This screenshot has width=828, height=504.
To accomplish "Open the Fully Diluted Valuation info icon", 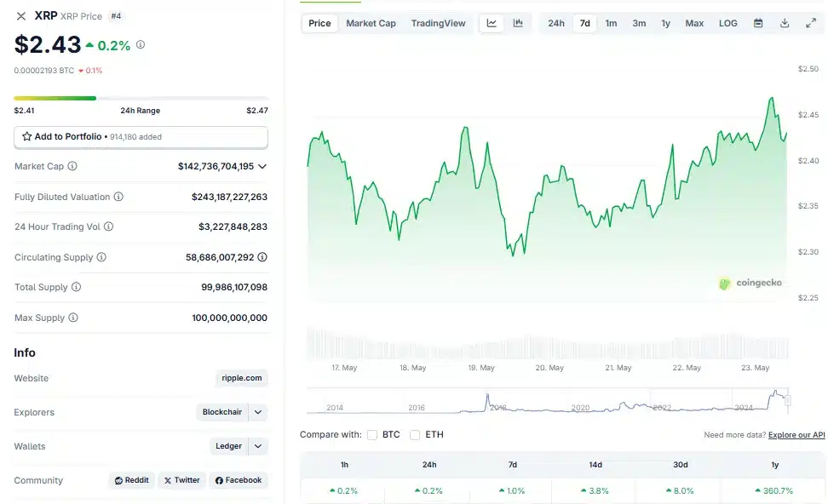I will click(118, 197).
